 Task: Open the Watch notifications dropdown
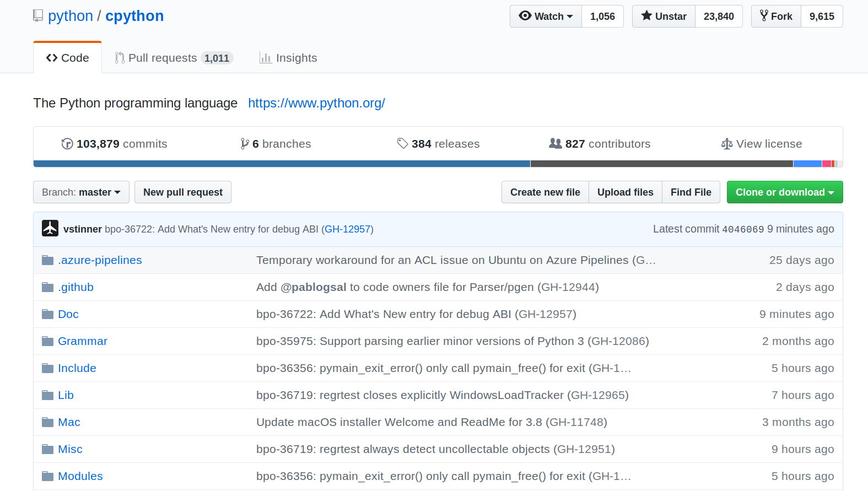[546, 17]
